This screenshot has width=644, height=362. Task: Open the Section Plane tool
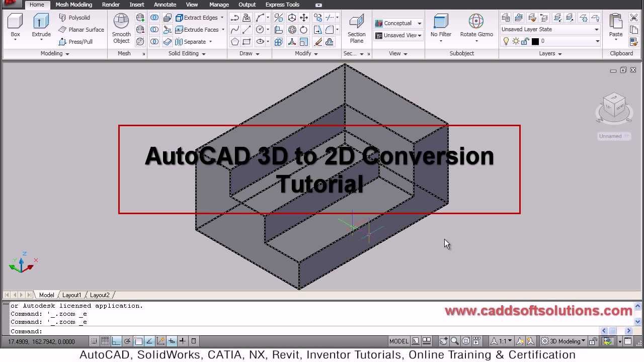[357, 29]
